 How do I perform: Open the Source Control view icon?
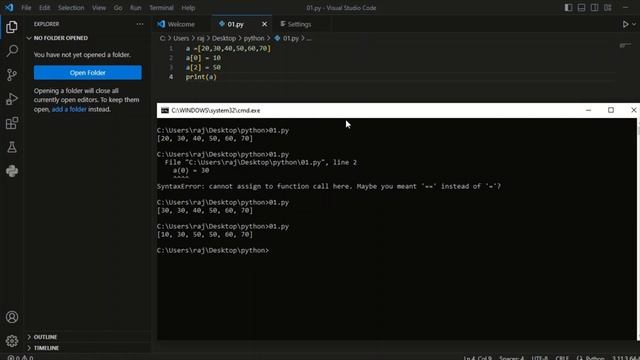click(x=12, y=75)
